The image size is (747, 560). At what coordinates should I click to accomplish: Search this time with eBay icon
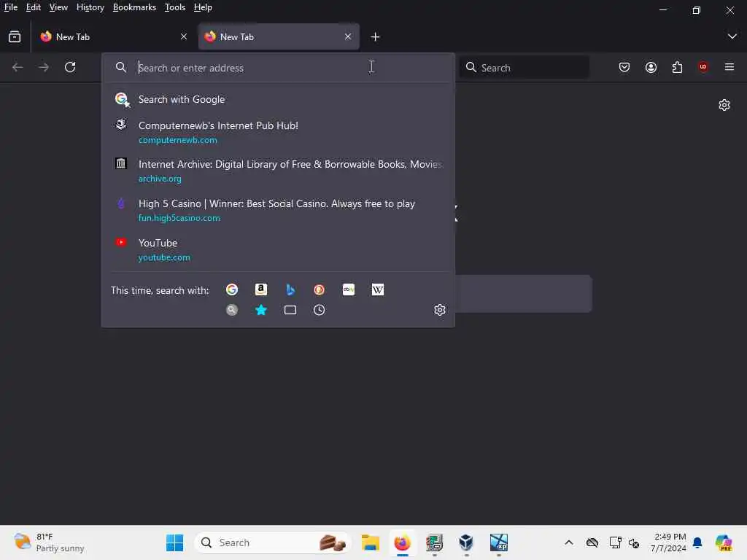coord(348,289)
